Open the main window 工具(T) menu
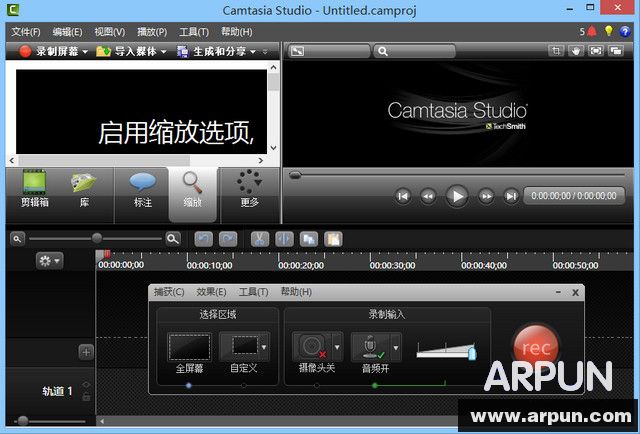 [x=194, y=32]
